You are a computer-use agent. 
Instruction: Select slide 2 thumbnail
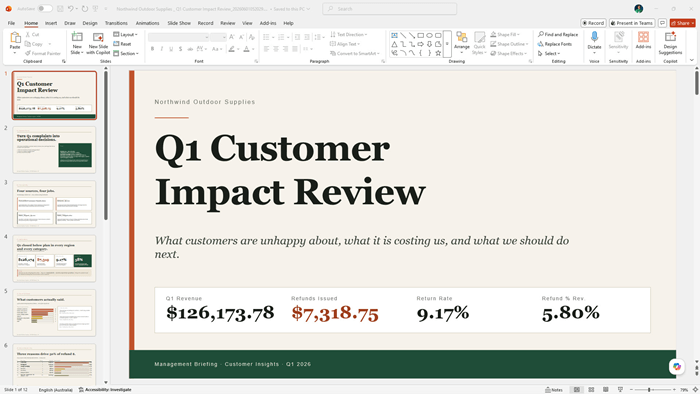(x=54, y=149)
